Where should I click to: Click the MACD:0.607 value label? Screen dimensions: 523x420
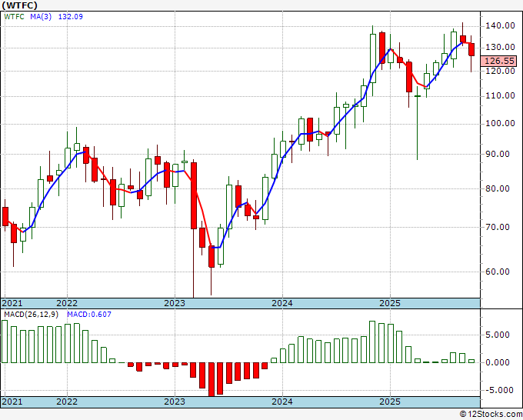89,315
